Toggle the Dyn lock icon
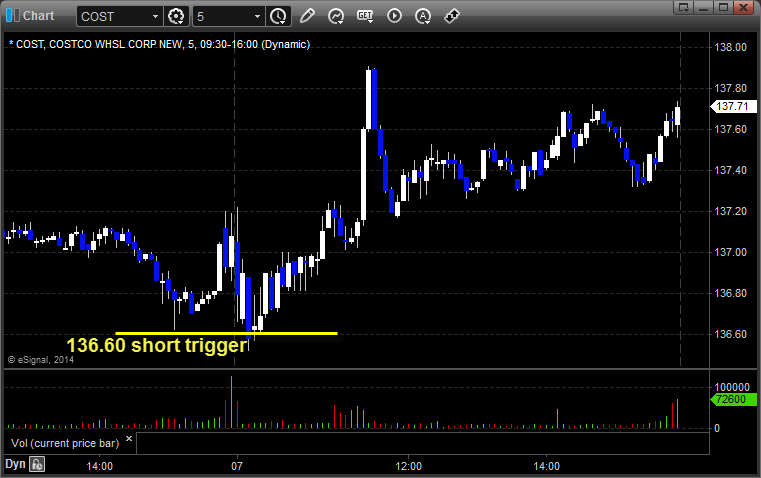The width and height of the screenshot is (761, 478). 37,464
